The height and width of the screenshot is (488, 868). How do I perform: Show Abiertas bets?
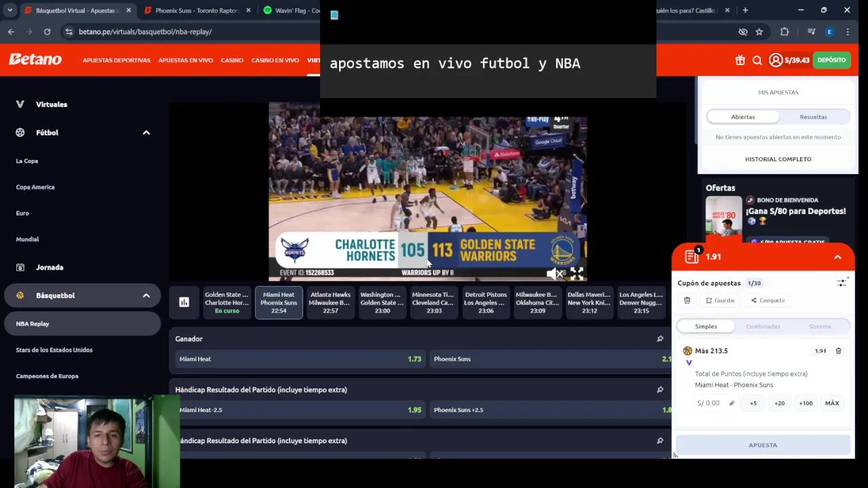click(x=743, y=117)
